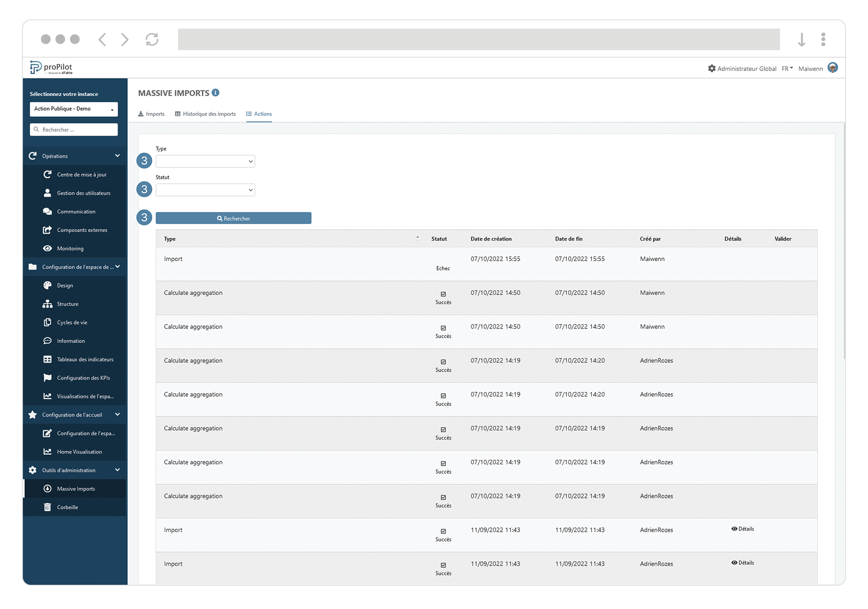Switch to the Imports tab

point(151,114)
